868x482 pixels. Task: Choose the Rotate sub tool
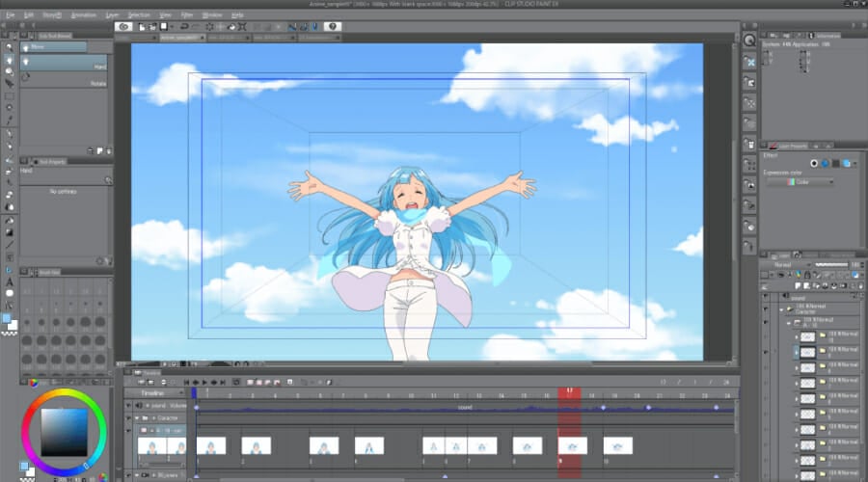64,80
